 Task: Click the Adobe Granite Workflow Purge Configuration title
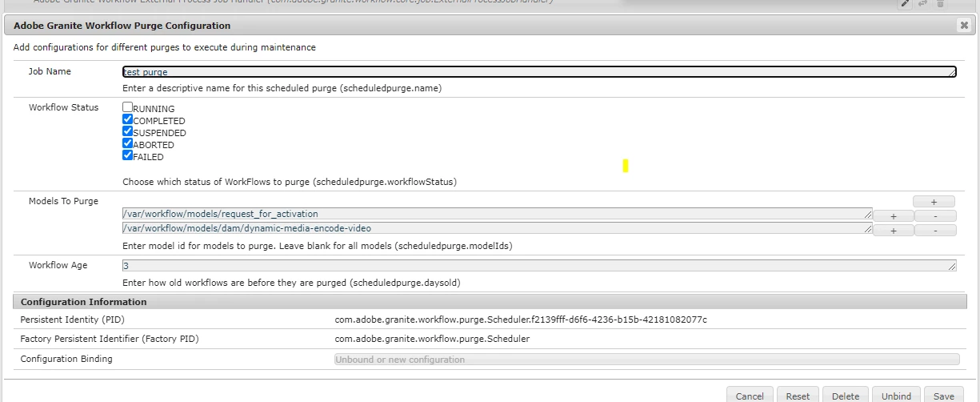coord(122,26)
